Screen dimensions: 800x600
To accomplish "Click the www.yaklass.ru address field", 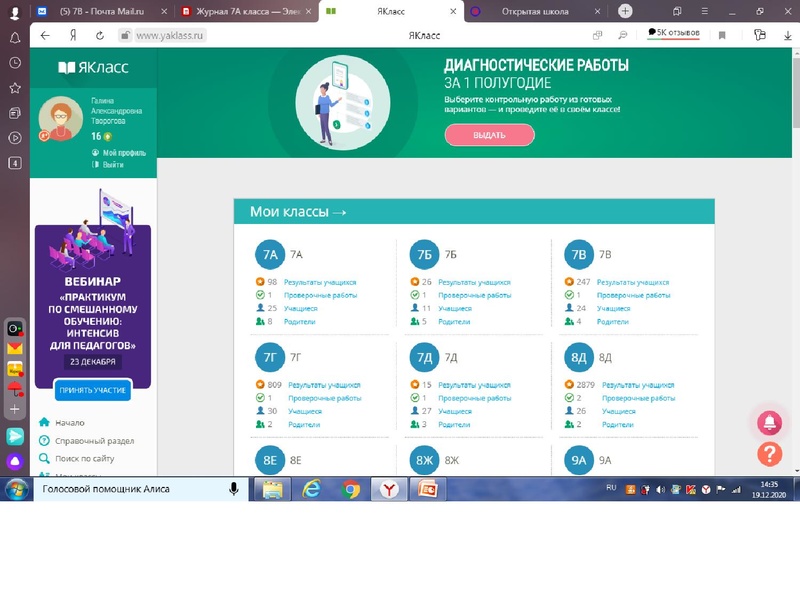I will click(170, 35).
